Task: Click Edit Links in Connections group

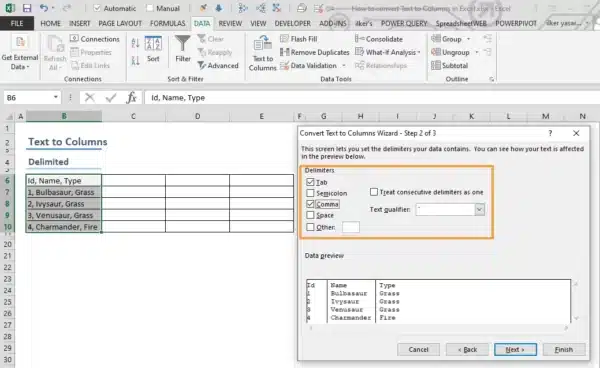Action: [90, 65]
